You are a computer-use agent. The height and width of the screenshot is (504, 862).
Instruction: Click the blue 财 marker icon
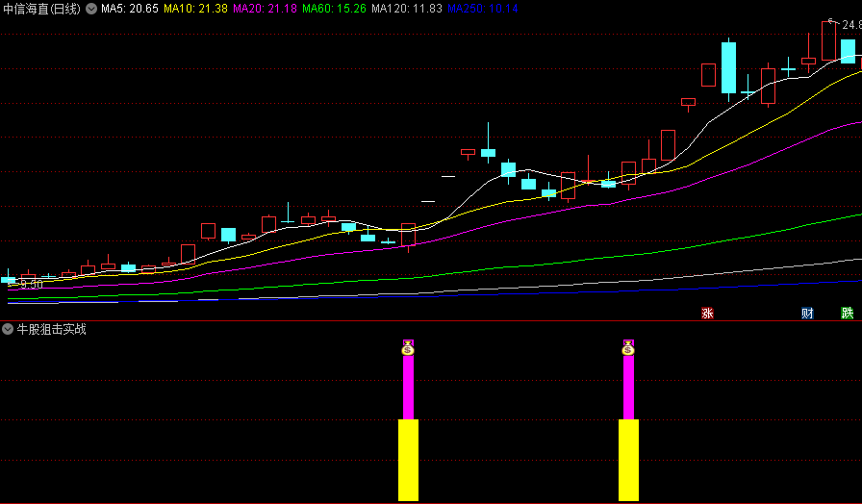click(807, 314)
